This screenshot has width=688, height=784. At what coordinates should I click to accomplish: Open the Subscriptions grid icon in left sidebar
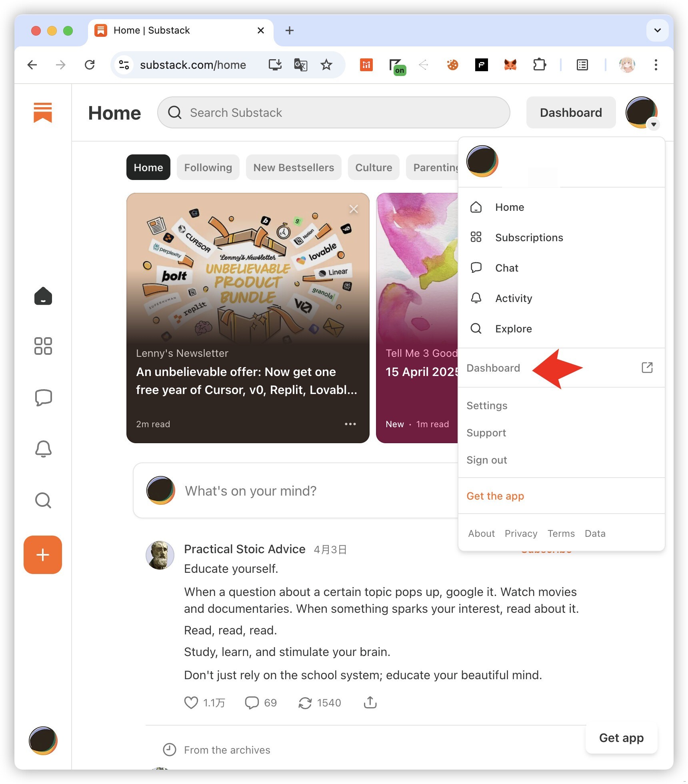click(43, 346)
